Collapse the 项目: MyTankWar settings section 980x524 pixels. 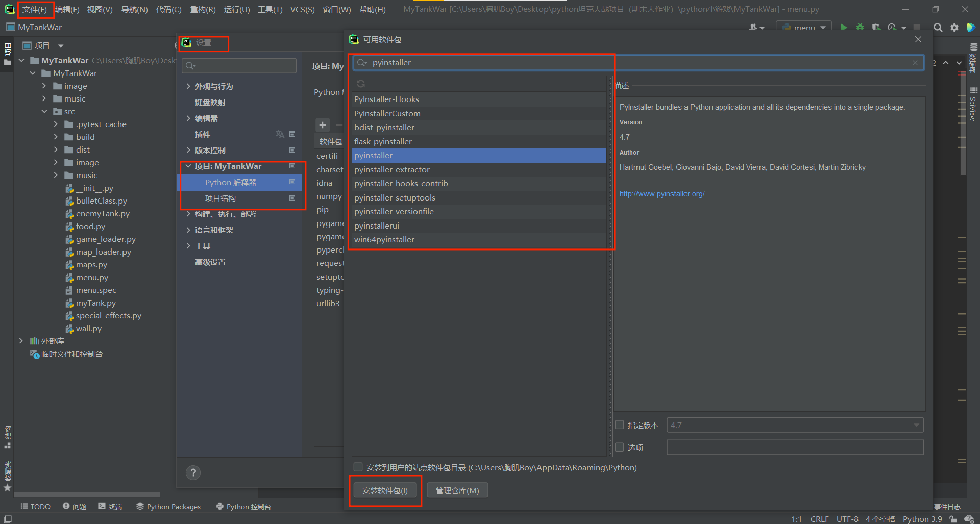188,166
